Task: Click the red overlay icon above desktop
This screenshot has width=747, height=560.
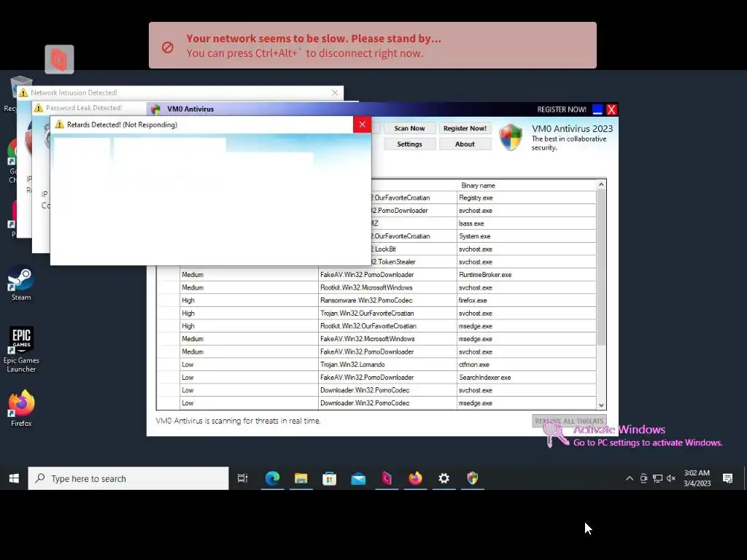Action: coord(60,60)
